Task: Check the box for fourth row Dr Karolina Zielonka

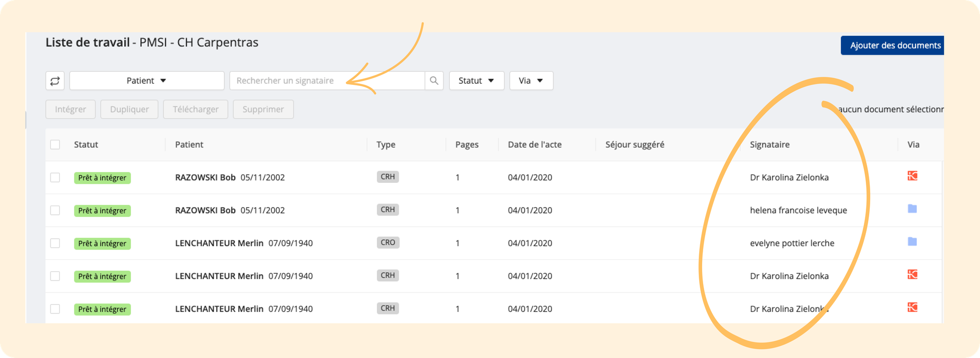Action: (x=55, y=276)
